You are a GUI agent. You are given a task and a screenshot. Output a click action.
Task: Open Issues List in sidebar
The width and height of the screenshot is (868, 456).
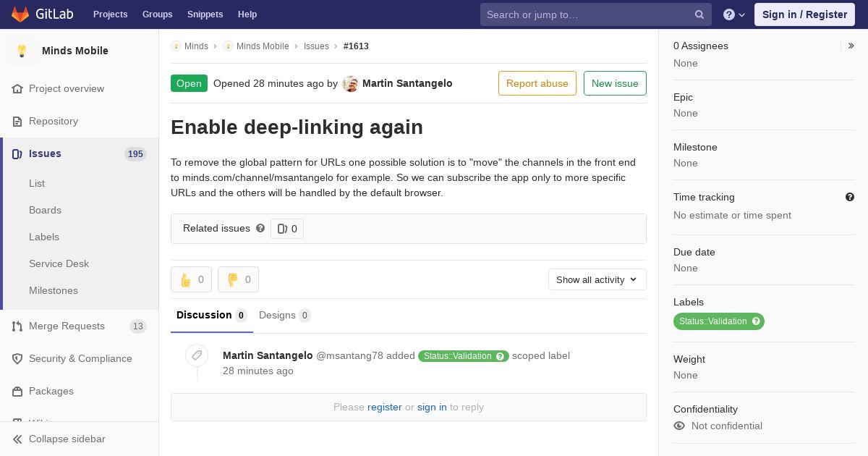(x=37, y=183)
